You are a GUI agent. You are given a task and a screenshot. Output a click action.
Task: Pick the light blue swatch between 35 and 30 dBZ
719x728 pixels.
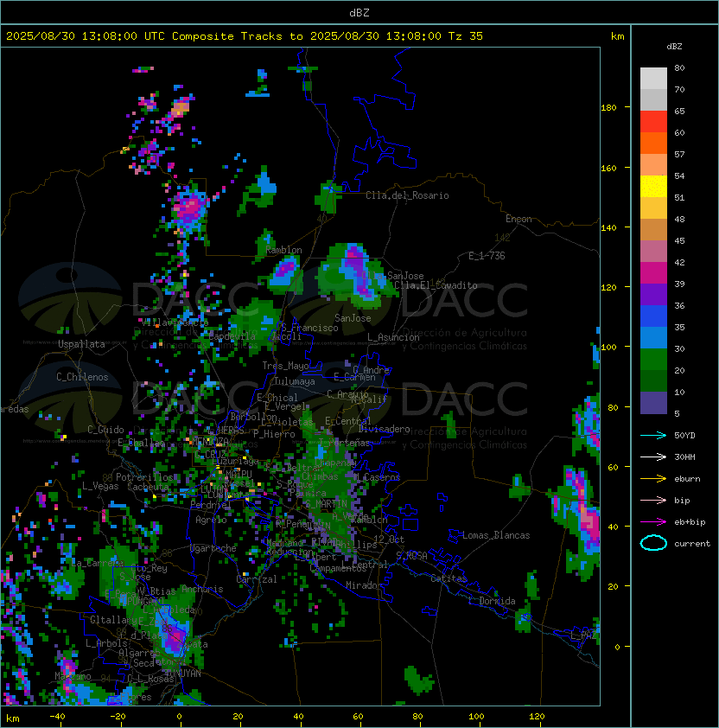click(x=653, y=337)
